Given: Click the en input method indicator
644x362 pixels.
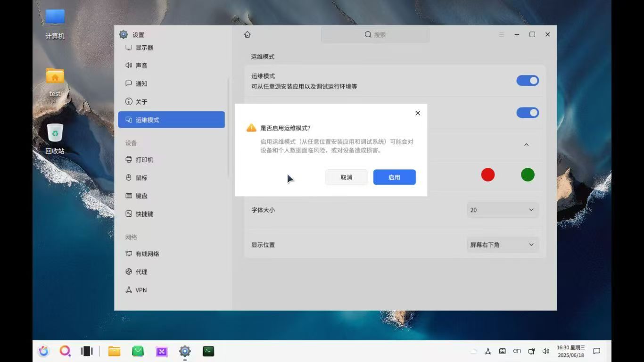Looking at the screenshot, I should [517, 351].
